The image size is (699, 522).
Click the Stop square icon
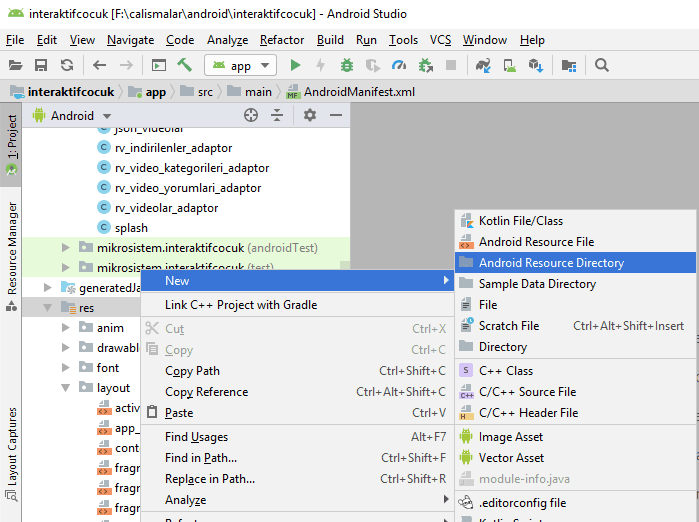451,65
